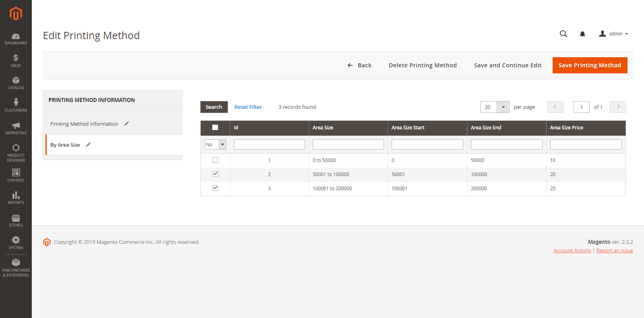644x318 pixels.
Task: Uncheck the checkbox for row Id 2
Action: [215, 174]
